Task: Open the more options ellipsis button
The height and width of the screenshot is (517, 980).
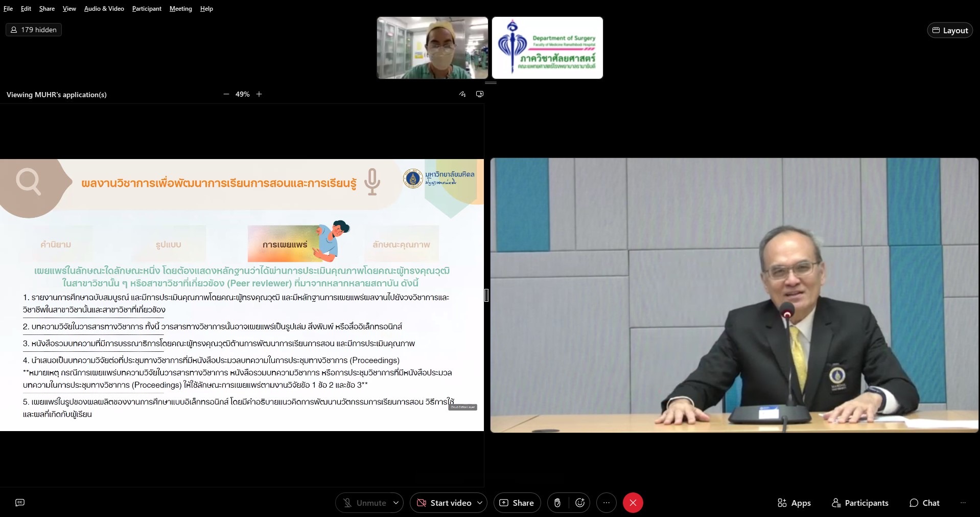Action: point(606,503)
